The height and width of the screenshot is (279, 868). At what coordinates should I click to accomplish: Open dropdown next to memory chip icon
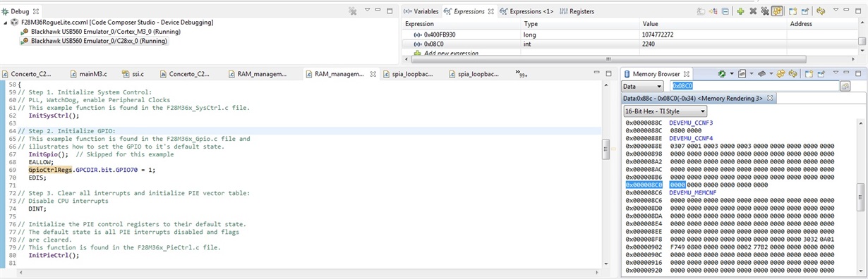point(771,73)
